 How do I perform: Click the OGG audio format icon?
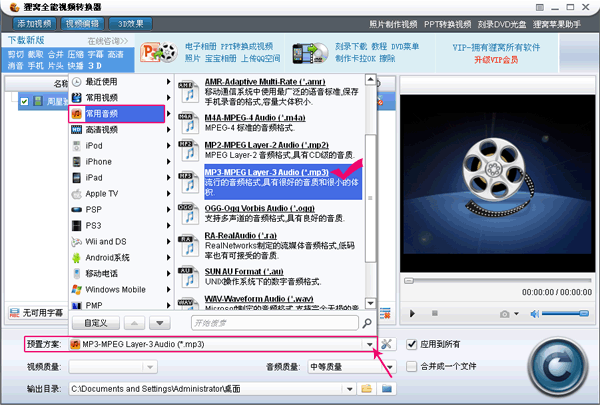(x=188, y=213)
